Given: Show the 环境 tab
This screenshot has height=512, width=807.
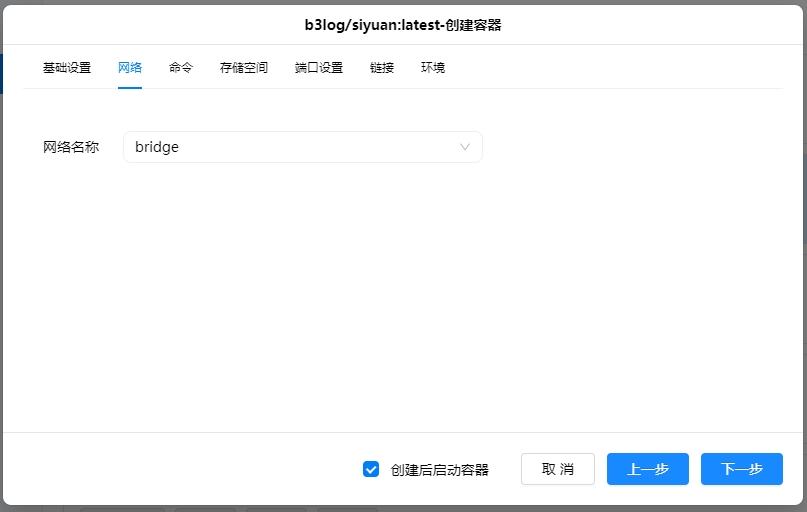Looking at the screenshot, I should (x=433, y=68).
